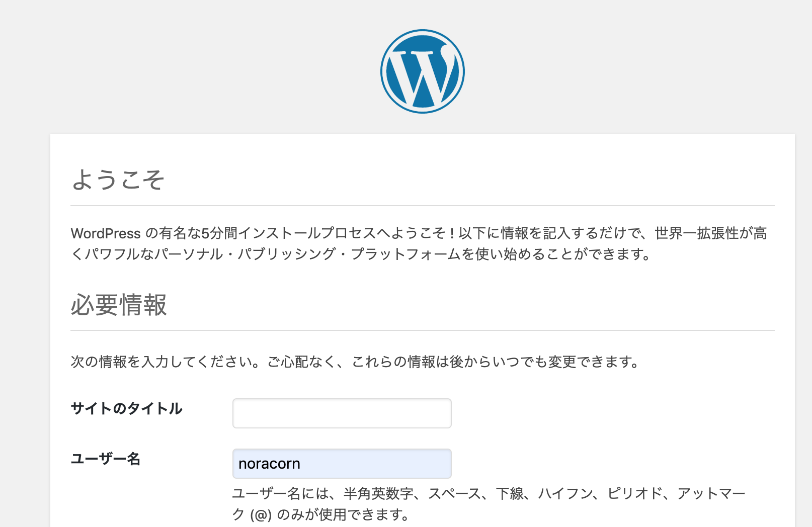Click the ようこそ heading
This screenshot has width=812, height=527.
118,180
